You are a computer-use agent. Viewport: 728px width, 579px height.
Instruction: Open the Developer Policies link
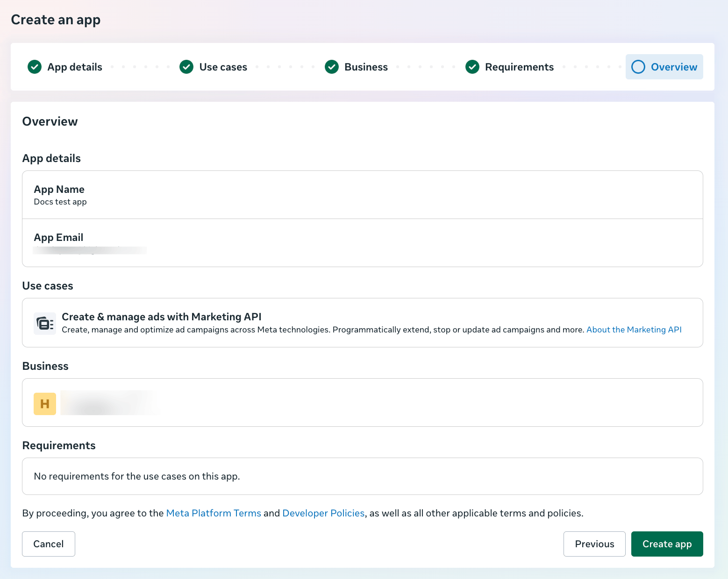click(x=323, y=513)
